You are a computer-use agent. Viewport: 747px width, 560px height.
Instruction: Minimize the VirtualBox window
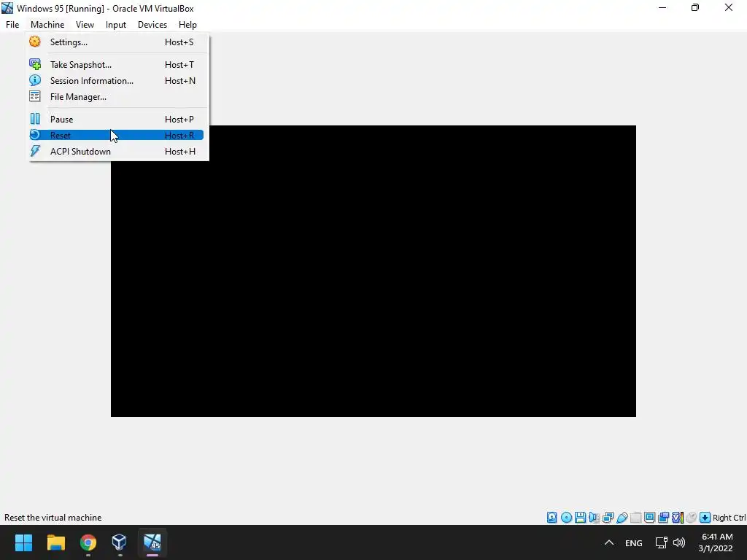[662, 8]
